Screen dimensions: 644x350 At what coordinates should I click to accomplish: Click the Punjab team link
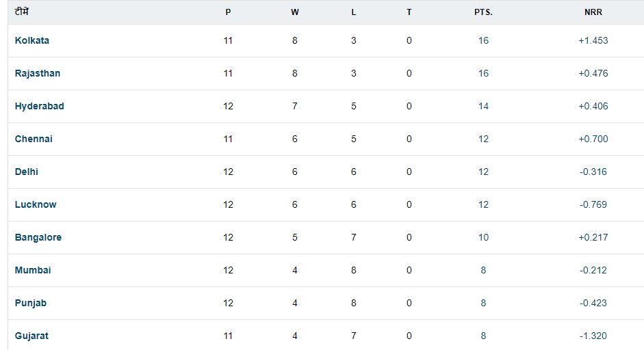tap(31, 303)
